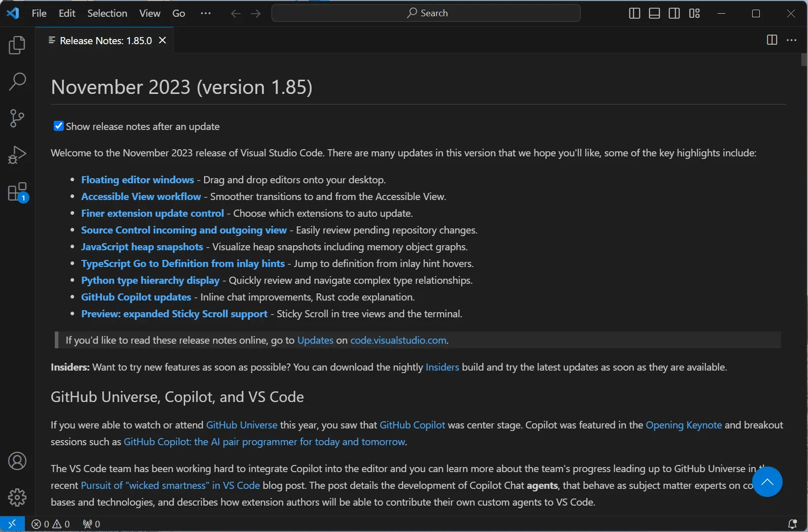Screen dimensions: 808x532
Task: Open the notifications bell
Action: (x=792, y=524)
